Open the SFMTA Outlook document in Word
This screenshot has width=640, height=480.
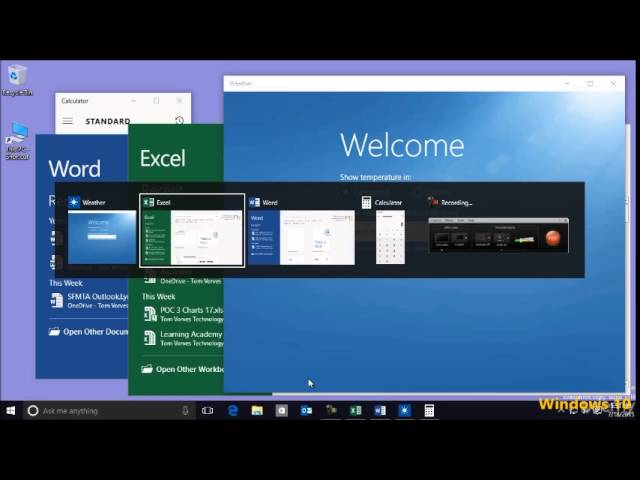(89, 300)
